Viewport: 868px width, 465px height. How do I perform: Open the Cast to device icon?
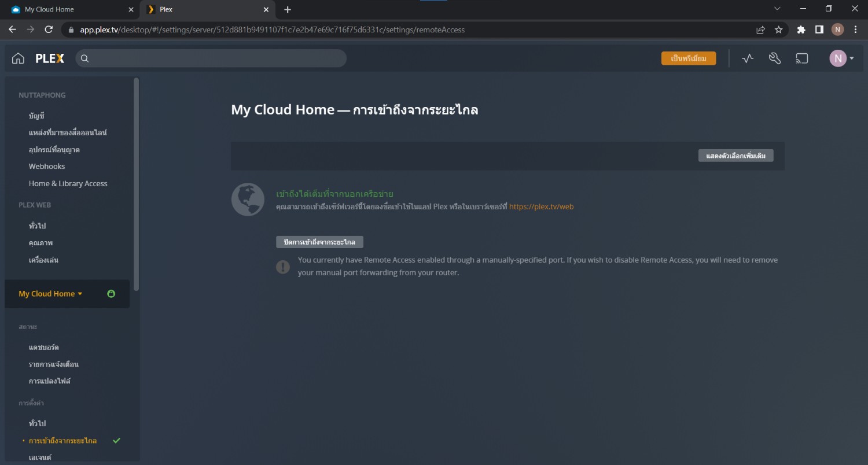(802, 58)
